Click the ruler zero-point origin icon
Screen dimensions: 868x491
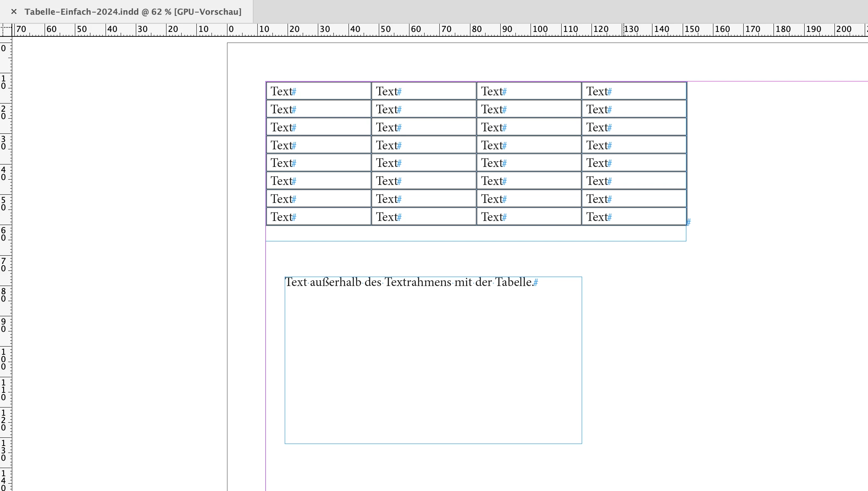[x=6, y=30]
